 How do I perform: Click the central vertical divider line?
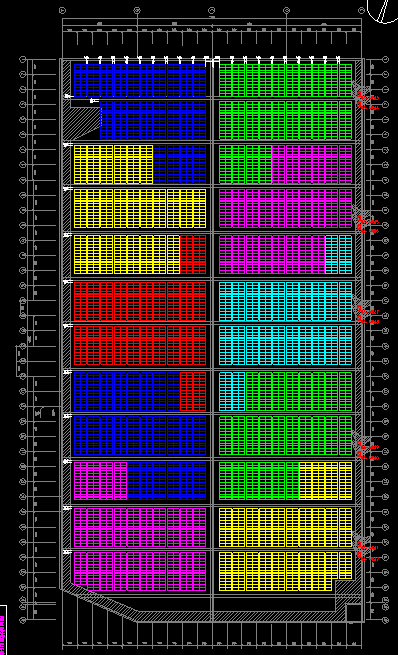(x=213, y=340)
